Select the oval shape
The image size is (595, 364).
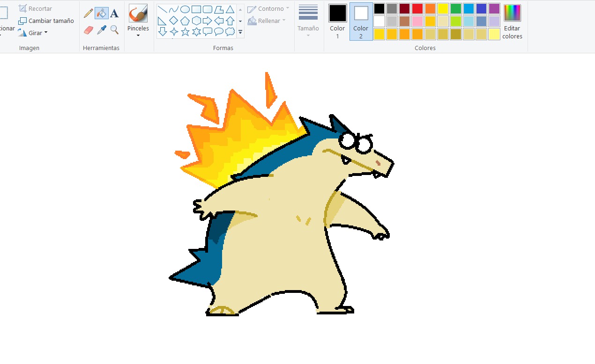click(185, 9)
